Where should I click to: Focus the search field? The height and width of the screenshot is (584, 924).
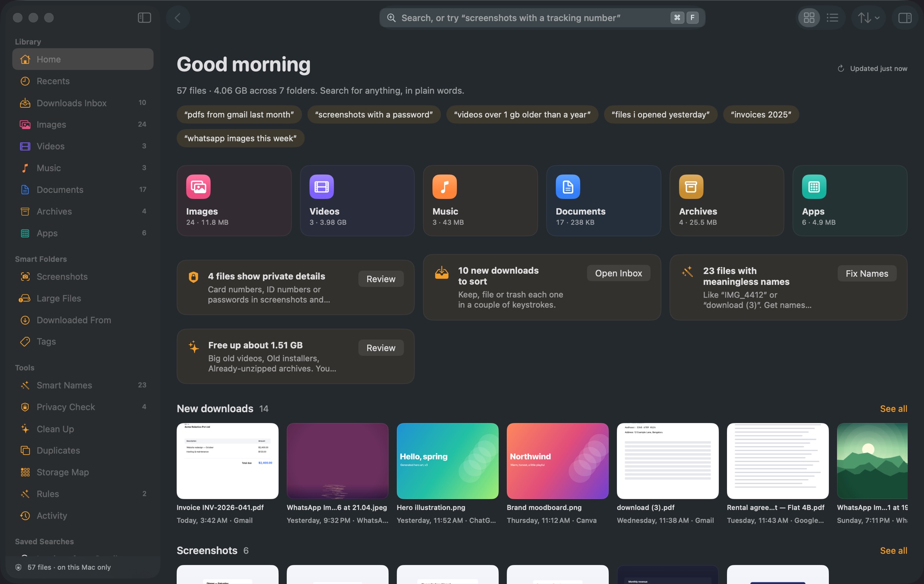coord(542,18)
